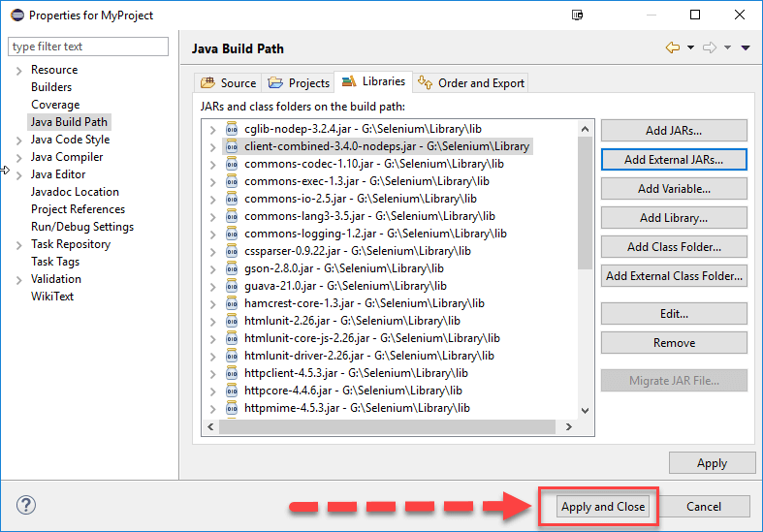This screenshot has height=532, width=763.
Task: Click Add External JARs button
Action: (x=673, y=160)
